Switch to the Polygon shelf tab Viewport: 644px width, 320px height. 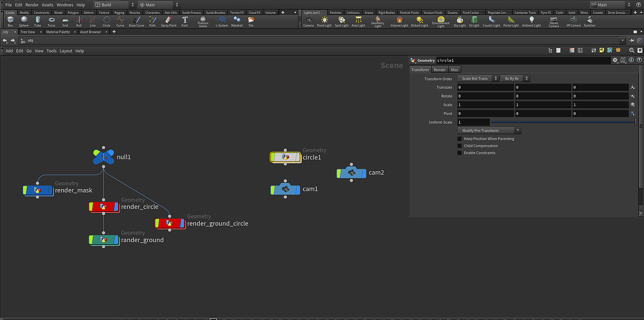[x=73, y=13]
